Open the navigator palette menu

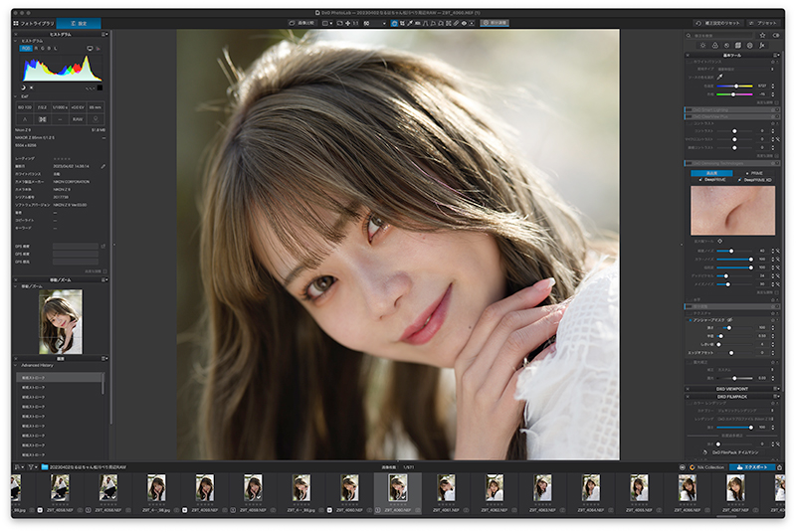(x=104, y=279)
